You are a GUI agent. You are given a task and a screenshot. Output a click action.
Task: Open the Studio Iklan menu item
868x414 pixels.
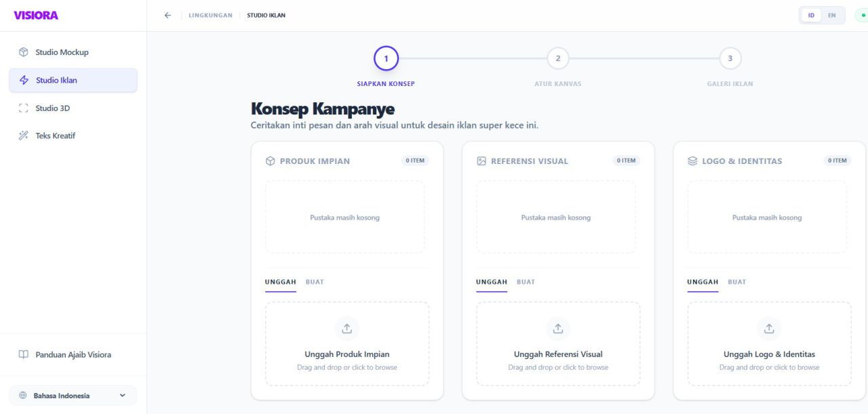[73, 80]
